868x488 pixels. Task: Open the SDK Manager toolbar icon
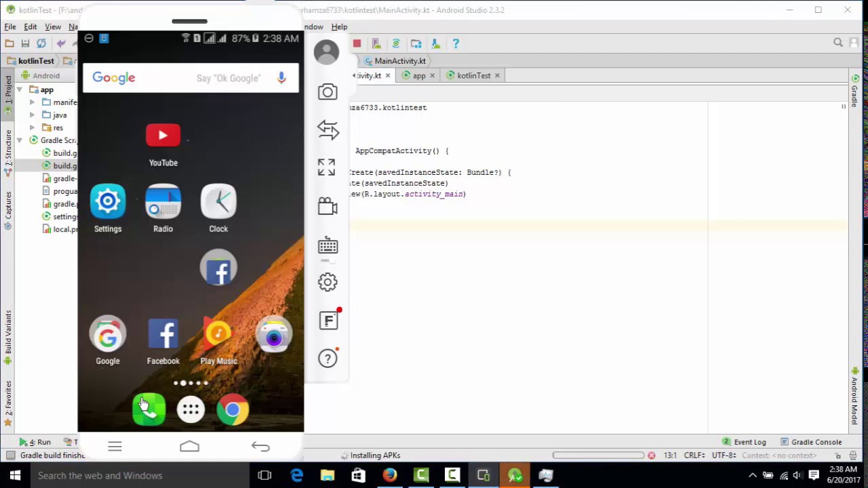point(435,43)
